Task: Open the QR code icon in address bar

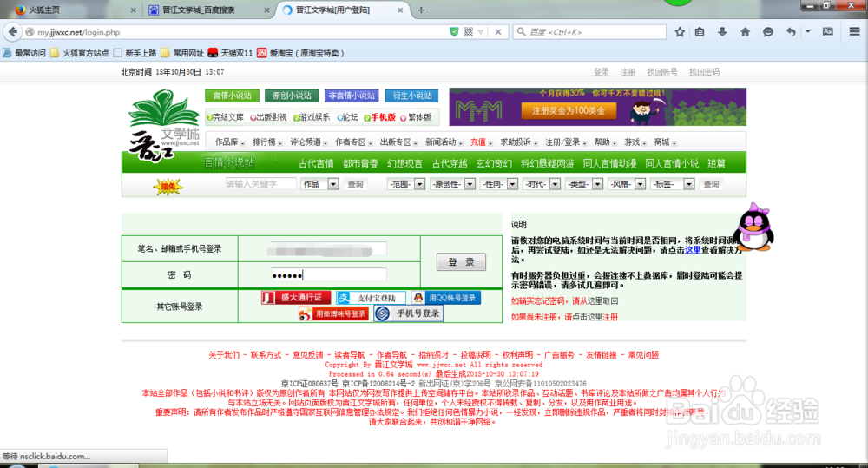Action: (469, 32)
